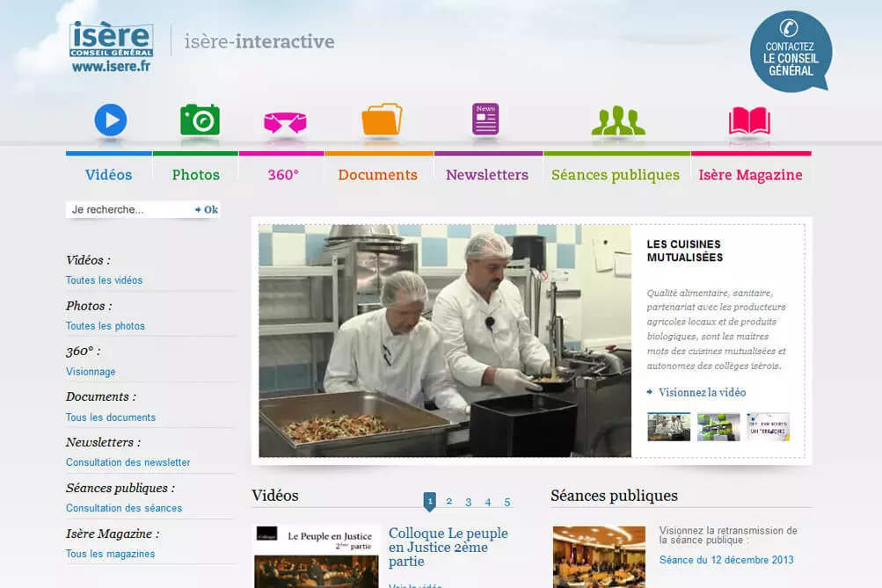Click the 'Documents :' sidebar heading
882x588 pixels.
click(101, 396)
